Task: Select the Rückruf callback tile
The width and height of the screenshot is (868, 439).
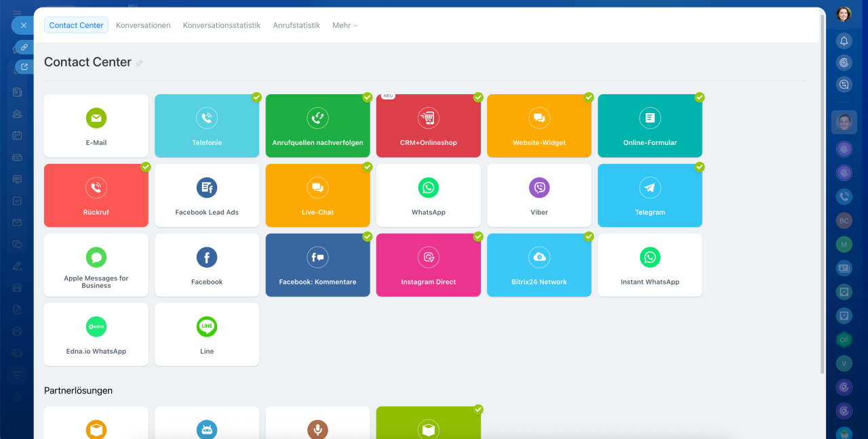Action: tap(96, 195)
